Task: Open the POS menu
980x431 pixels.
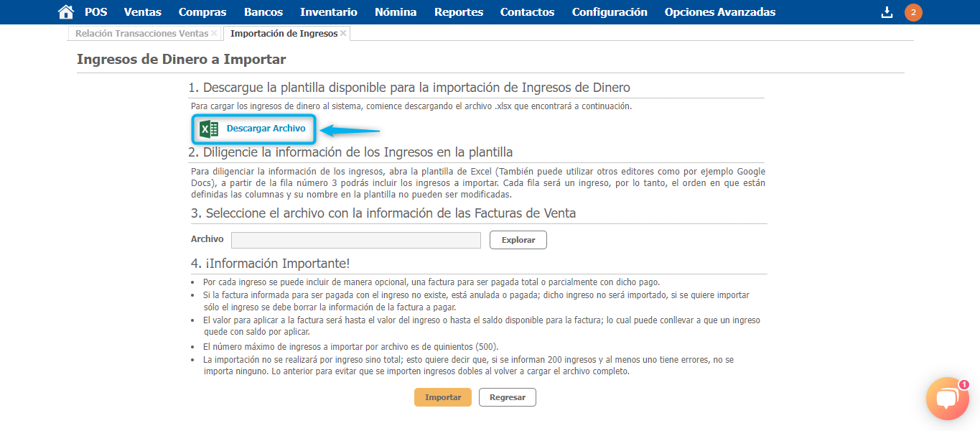Action: [x=95, y=12]
